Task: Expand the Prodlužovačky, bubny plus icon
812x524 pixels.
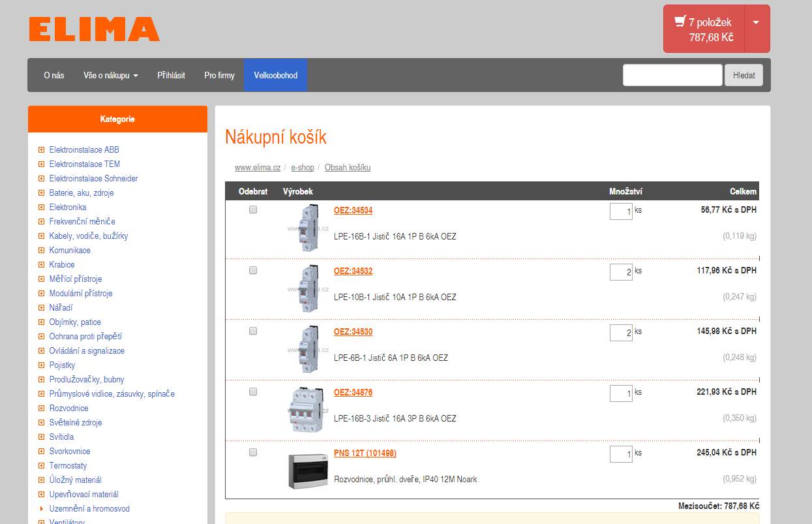Action: tap(42, 379)
